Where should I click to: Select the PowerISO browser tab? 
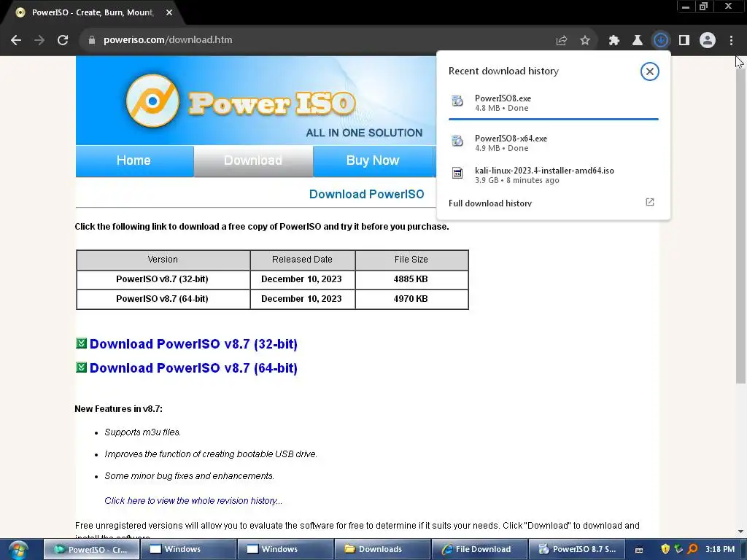[93, 13]
